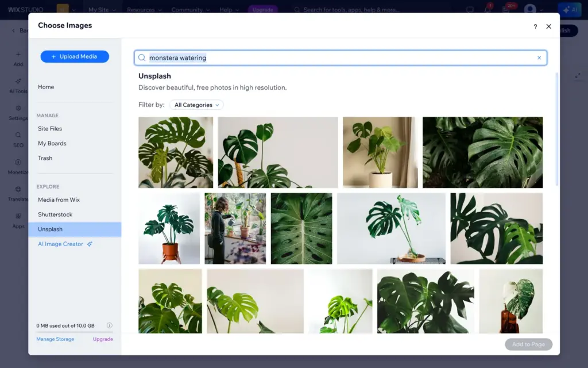The image size is (588, 368).
Task: Click the Manage Storage link
Action: pyautogui.click(x=55, y=339)
